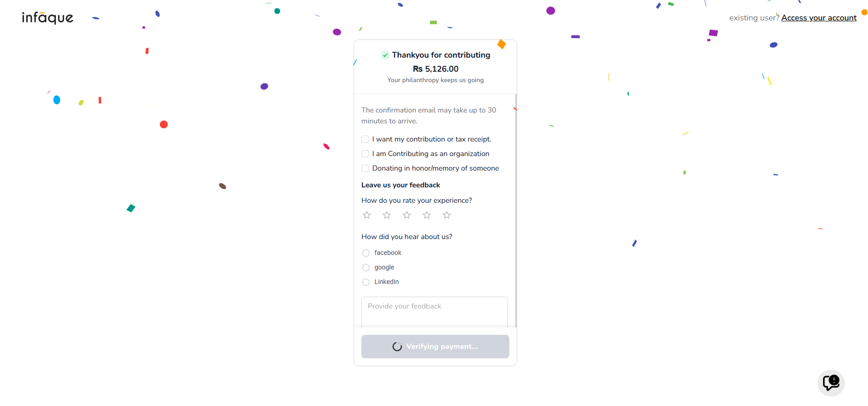Select the LinkedIn radio option
The width and height of the screenshot is (868, 406).
[366, 282]
